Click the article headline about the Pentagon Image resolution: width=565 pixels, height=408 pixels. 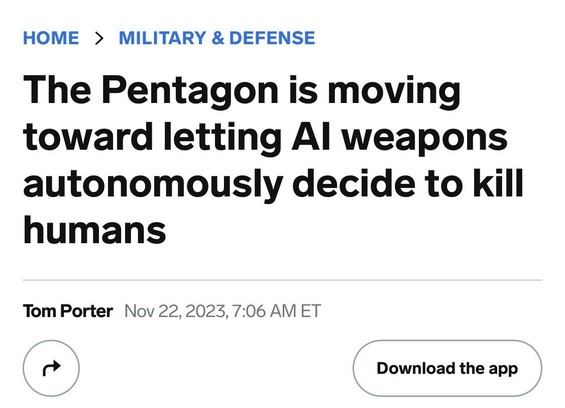tap(273, 159)
